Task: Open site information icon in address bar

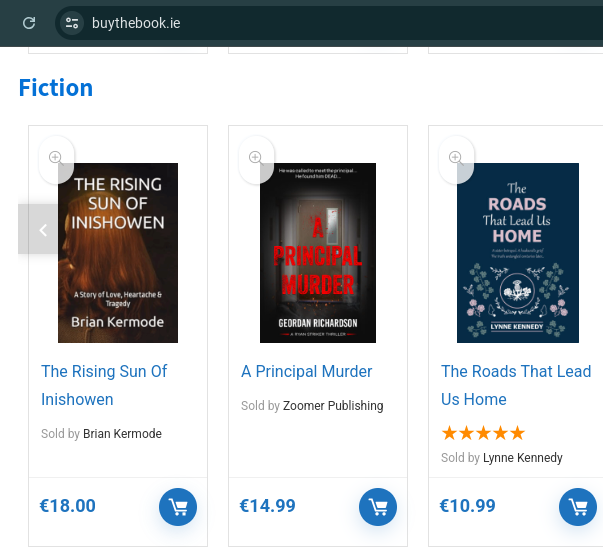Action: point(72,23)
